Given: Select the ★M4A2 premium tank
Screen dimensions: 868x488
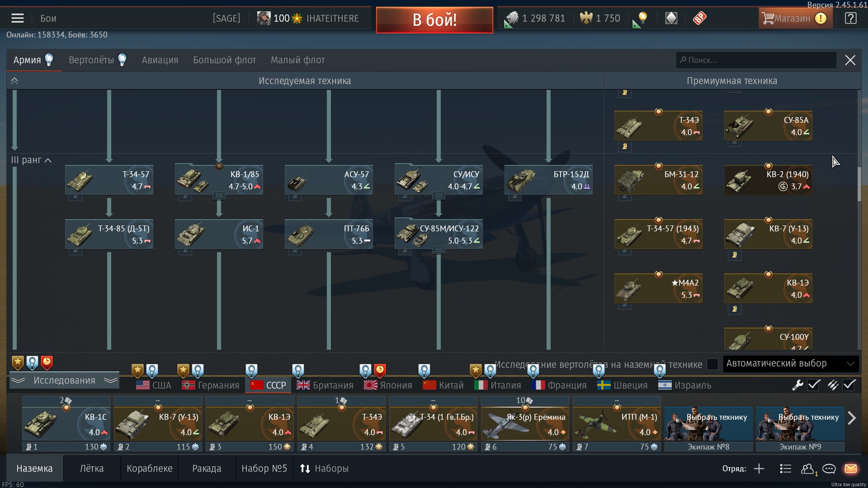Looking at the screenshot, I should pos(658,288).
